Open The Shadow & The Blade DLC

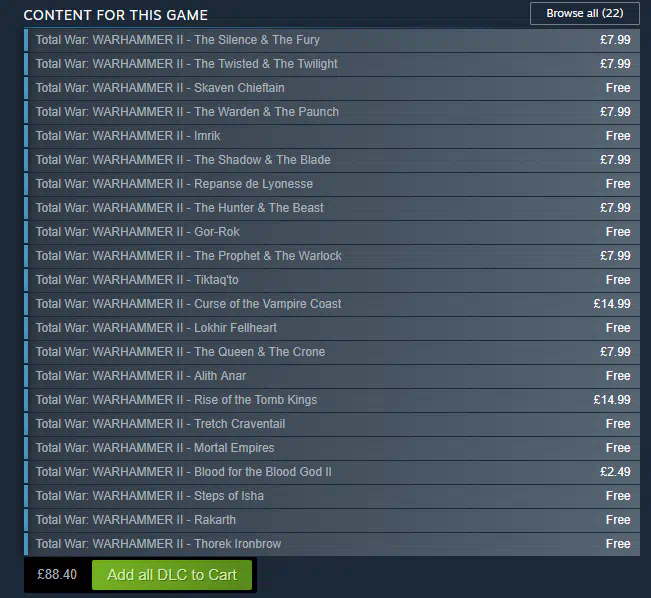tap(332, 160)
